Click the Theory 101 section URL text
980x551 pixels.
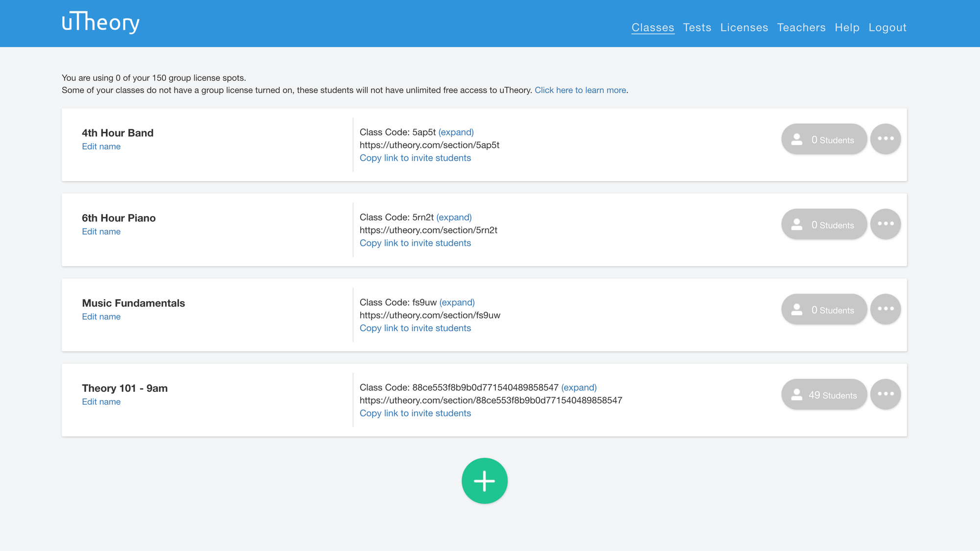pyautogui.click(x=491, y=401)
